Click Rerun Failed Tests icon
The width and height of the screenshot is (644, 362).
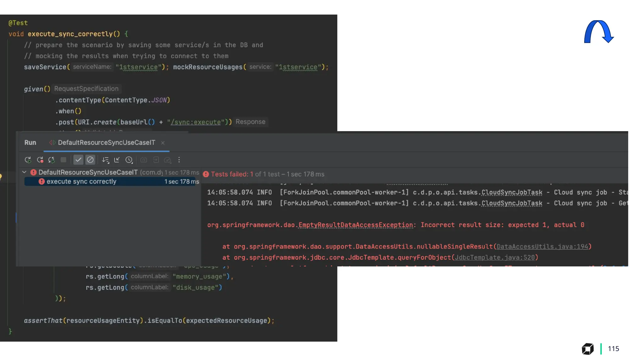pyautogui.click(x=40, y=160)
